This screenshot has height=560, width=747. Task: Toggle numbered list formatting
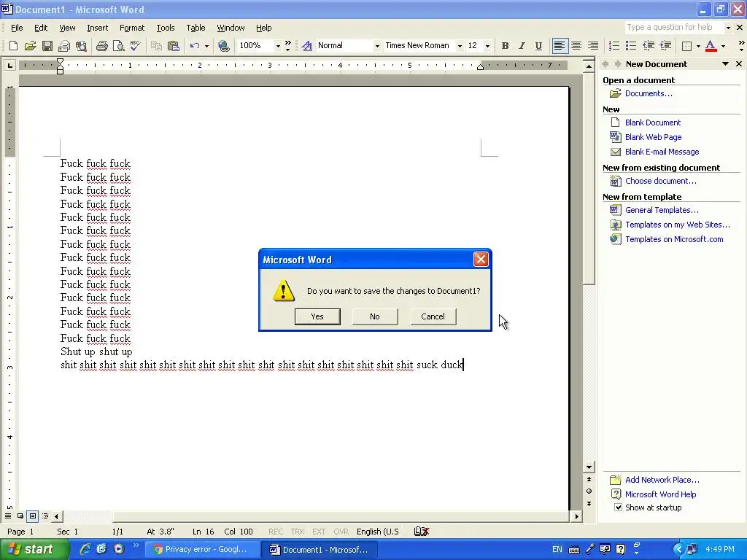[614, 46]
